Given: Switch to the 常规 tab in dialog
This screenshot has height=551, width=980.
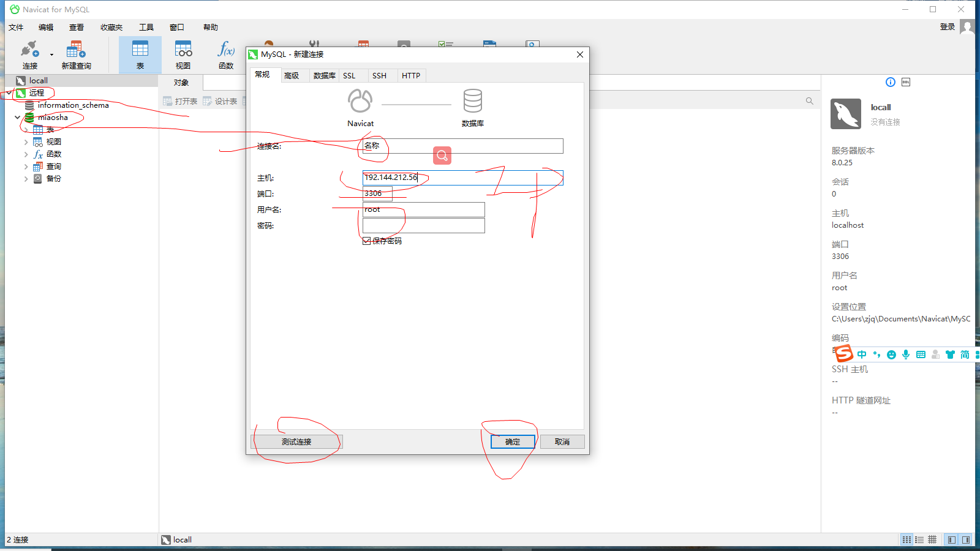Looking at the screenshot, I should tap(263, 75).
